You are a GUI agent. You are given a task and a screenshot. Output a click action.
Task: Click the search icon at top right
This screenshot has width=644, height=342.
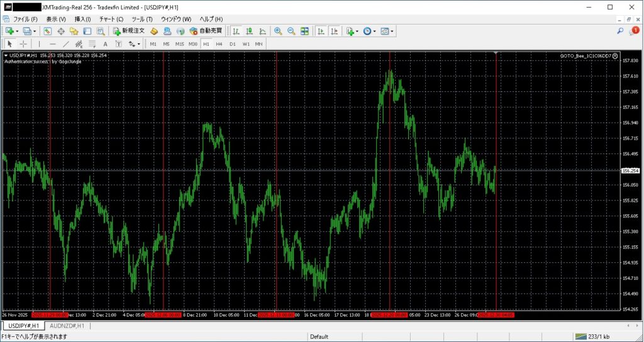620,31
